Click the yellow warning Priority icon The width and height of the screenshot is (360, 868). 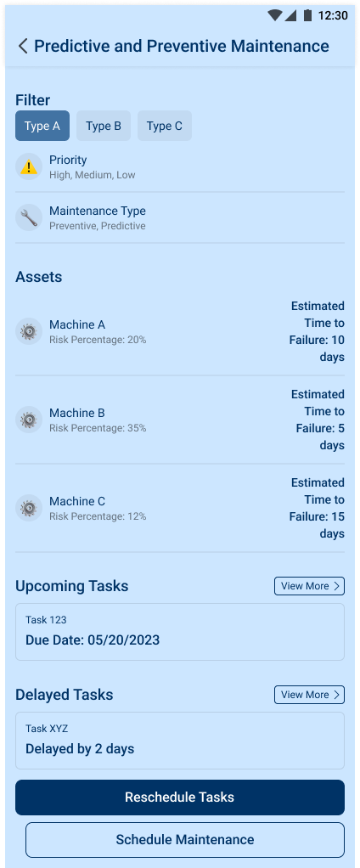click(29, 166)
